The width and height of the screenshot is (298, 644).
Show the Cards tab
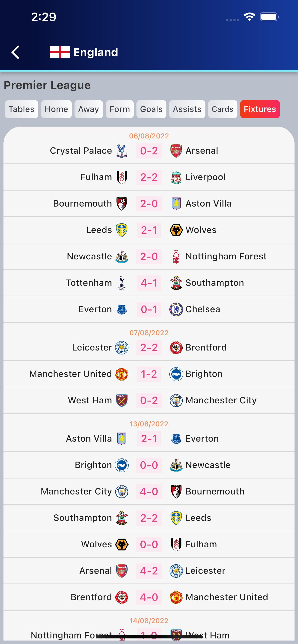(x=222, y=109)
